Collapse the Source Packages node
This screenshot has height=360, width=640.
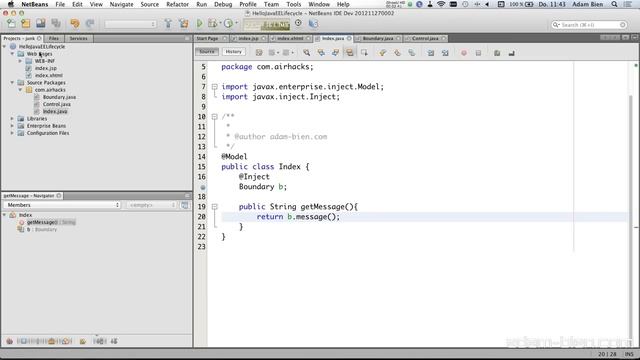12,82
